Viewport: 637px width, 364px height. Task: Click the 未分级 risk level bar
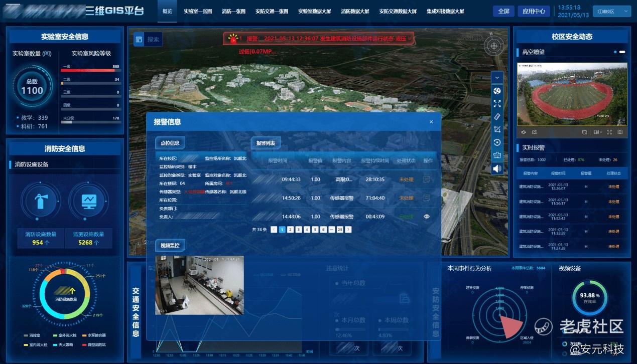point(90,122)
